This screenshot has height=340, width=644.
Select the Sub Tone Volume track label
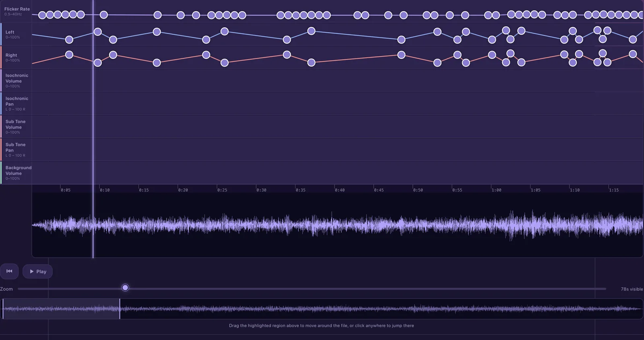[16, 124]
